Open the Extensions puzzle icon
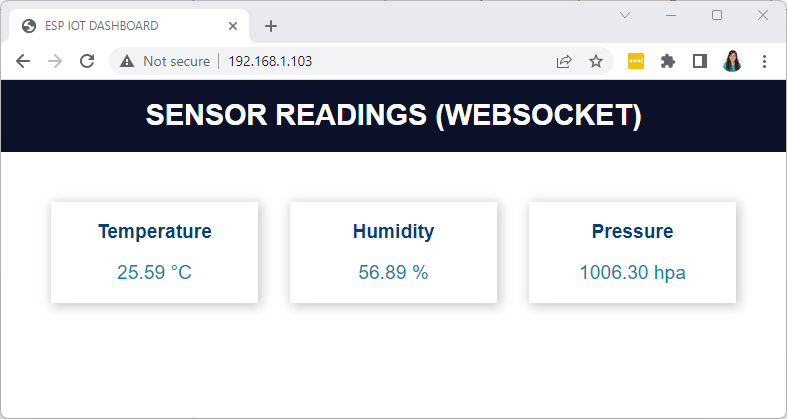Image resolution: width=787 pixels, height=419 pixels. coord(668,61)
